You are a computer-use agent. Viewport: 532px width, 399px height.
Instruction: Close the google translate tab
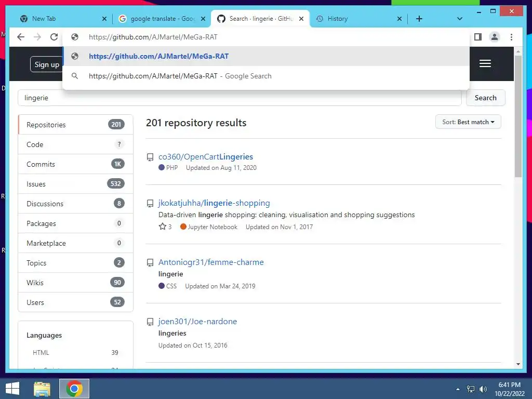pyautogui.click(x=203, y=19)
